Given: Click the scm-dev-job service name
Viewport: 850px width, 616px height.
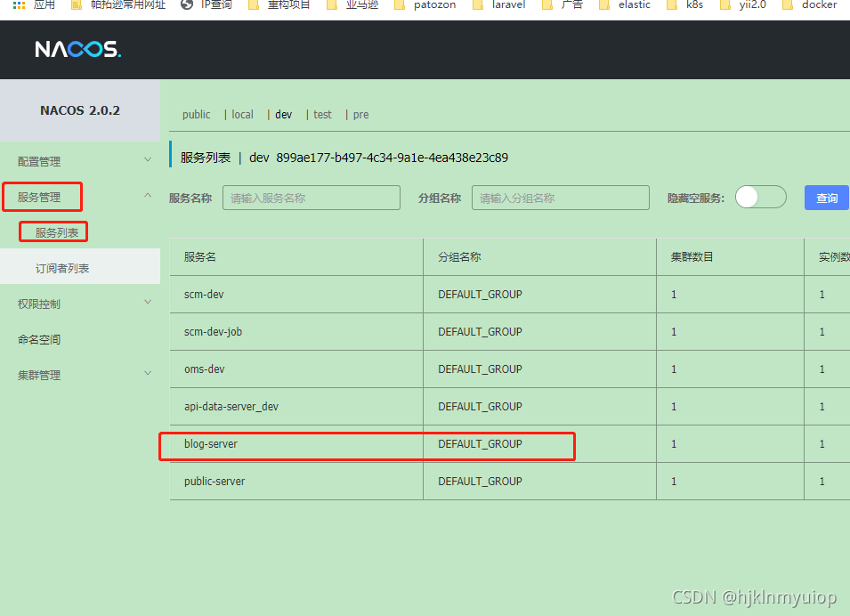Looking at the screenshot, I should coord(213,332).
